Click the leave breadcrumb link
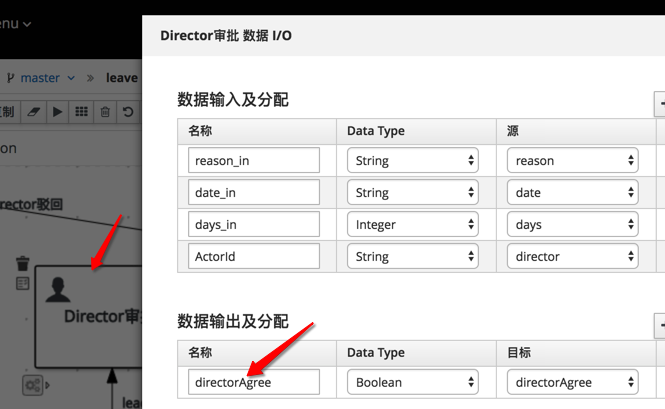This screenshot has width=665, height=409. (x=122, y=78)
